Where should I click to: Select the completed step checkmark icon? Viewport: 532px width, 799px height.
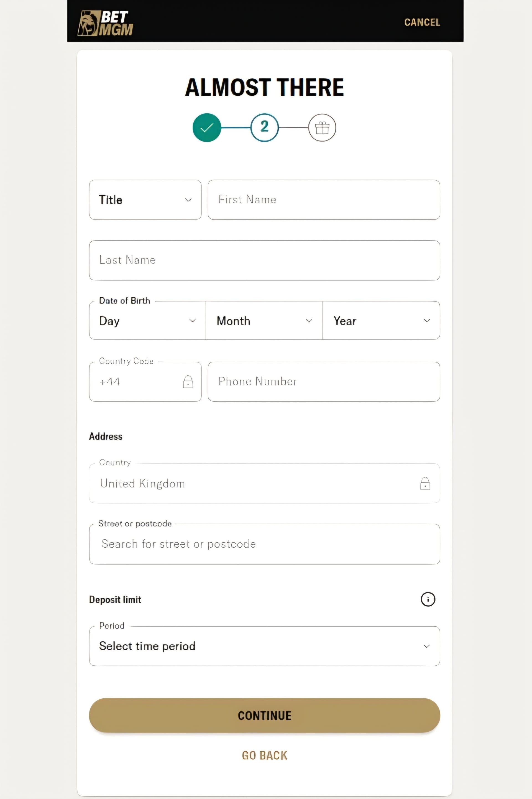click(207, 127)
